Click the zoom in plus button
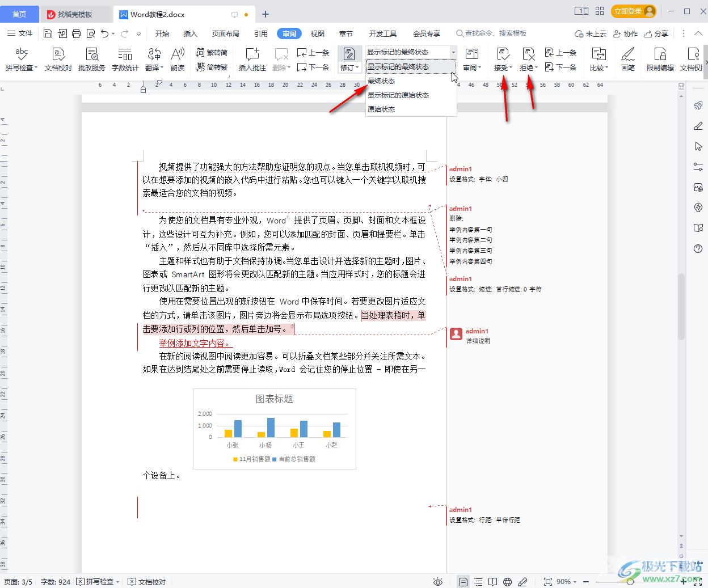The height and width of the screenshot is (588, 708). pyautogui.click(x=684, y=582)
